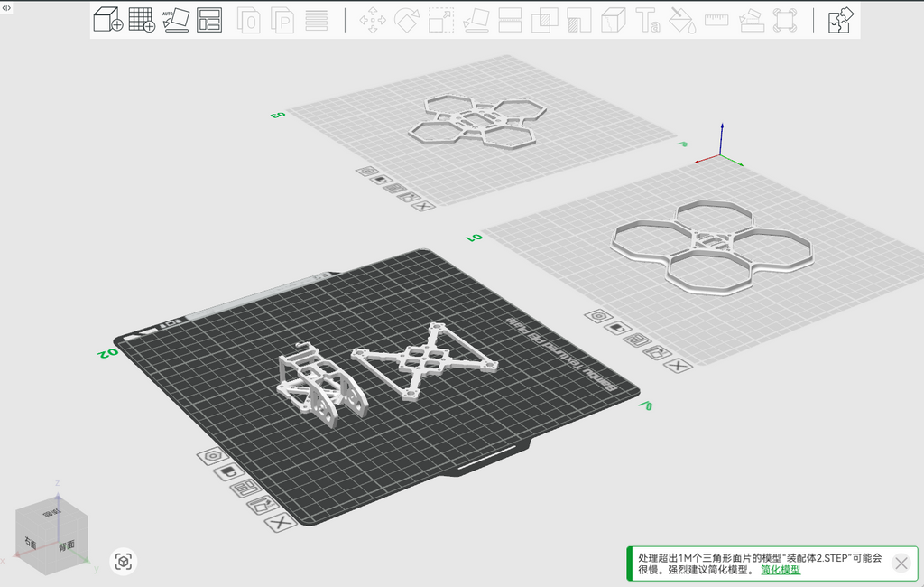Open plate 02 settings hexagon icon
Image resolution: width=924 pixels, height=587 pixels.
(212, 456)
